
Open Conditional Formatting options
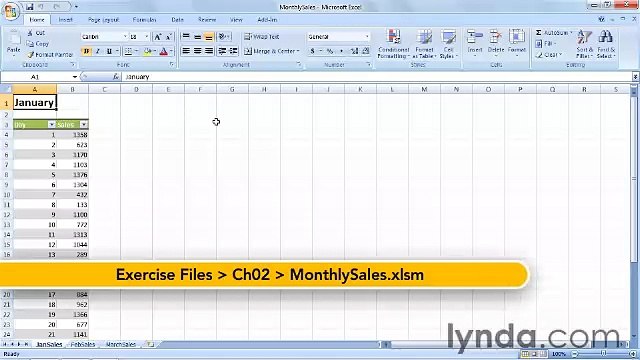(393, 44)
